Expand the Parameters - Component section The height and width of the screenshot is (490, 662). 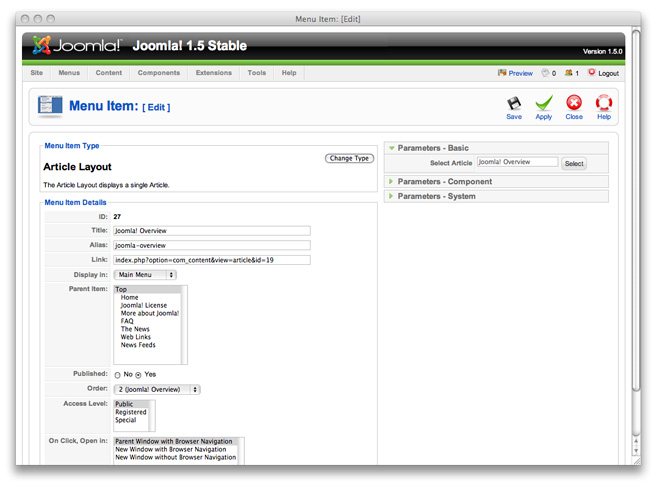tap(444, 182)
